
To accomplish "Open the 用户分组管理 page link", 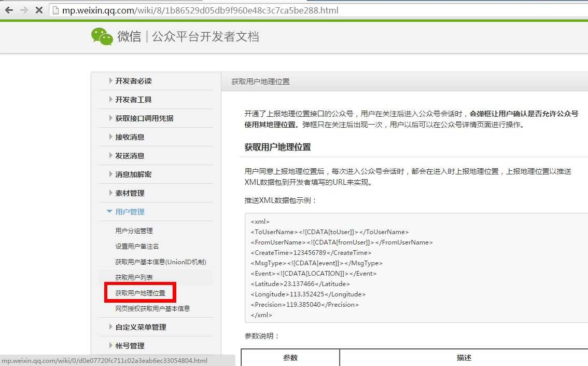I will tap(134, 231).
